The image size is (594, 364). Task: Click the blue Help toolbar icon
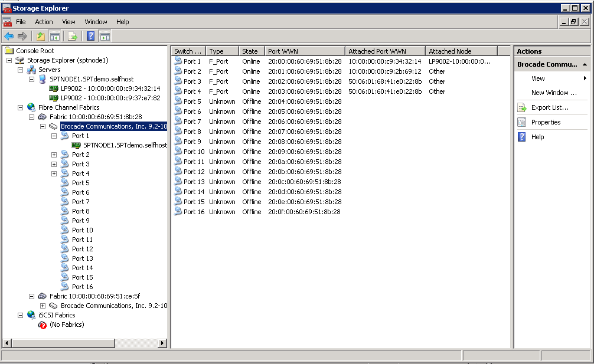coord(90,37)
